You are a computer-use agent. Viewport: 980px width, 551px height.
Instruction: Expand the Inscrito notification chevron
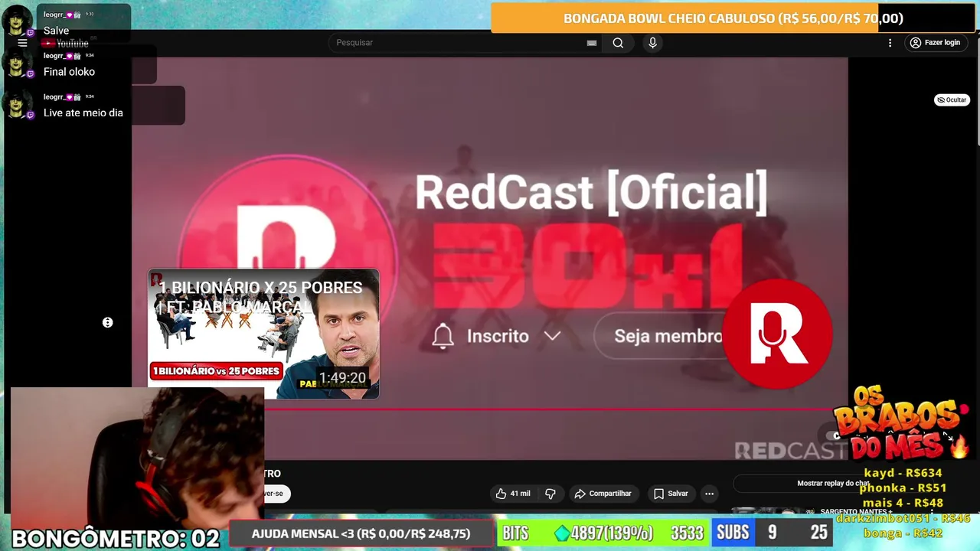(x=552, y=336)
